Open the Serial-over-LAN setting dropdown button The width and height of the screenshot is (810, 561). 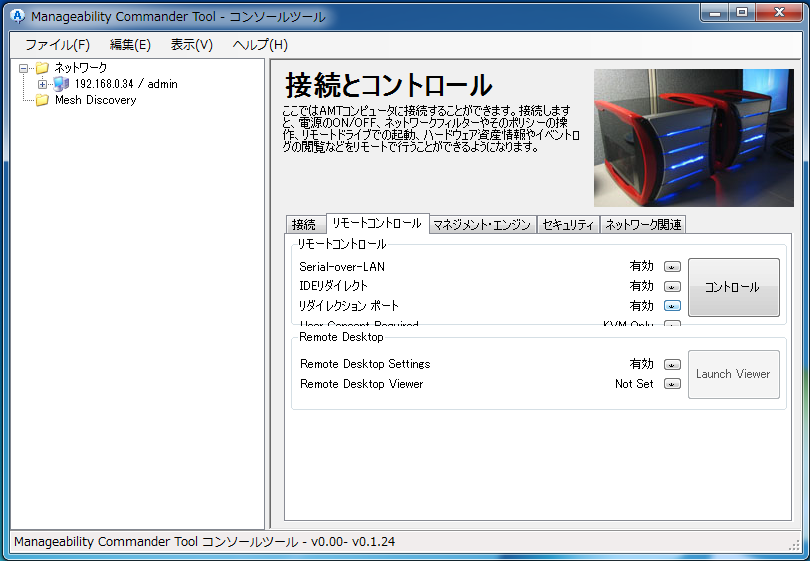coord(672,267)
